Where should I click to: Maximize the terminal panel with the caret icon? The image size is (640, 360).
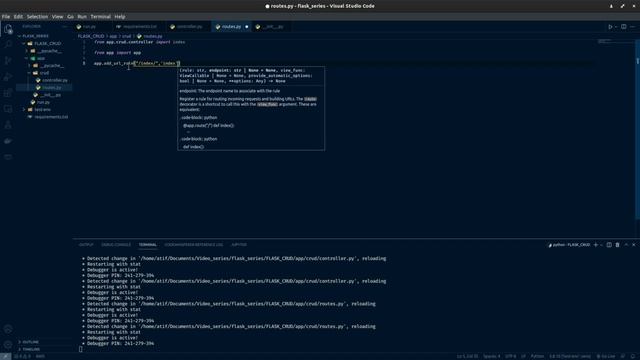coord(626,245)
